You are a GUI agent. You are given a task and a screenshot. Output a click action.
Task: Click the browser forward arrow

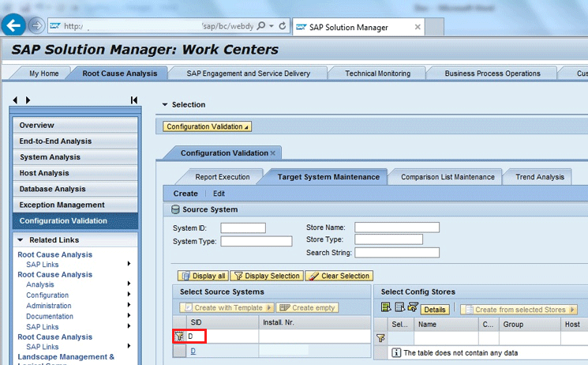[x=36, y=25]
